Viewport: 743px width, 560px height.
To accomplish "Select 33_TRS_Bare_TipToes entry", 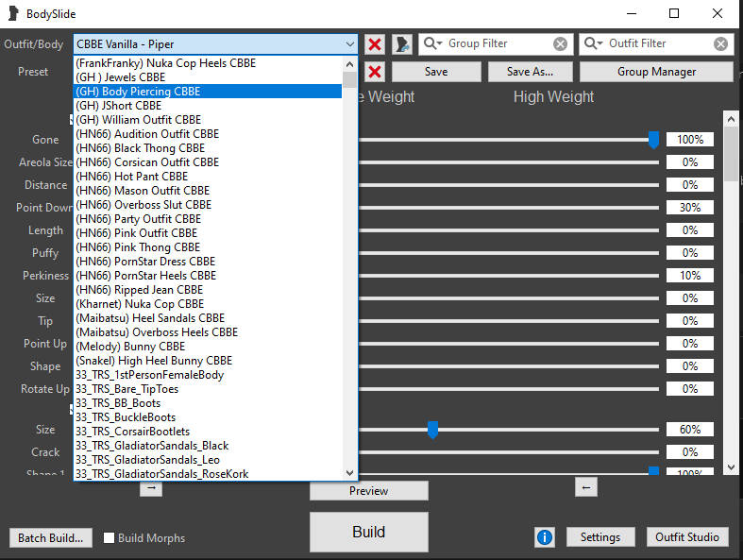I will click(x=208, y=389).
